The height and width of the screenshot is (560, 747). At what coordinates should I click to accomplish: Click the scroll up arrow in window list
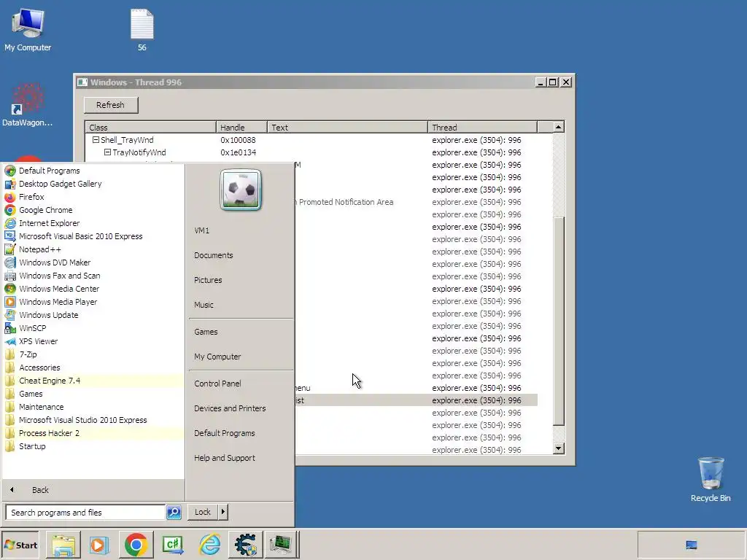[558, 127]
